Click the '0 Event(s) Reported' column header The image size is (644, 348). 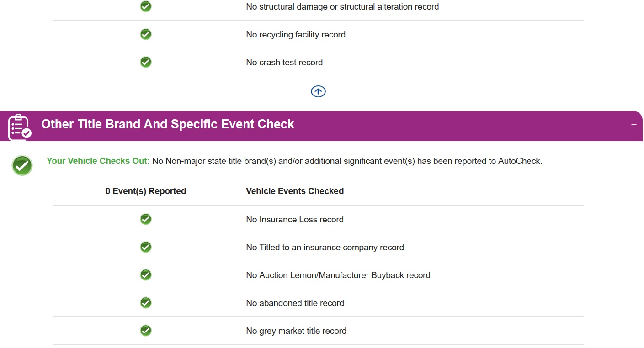146,191
